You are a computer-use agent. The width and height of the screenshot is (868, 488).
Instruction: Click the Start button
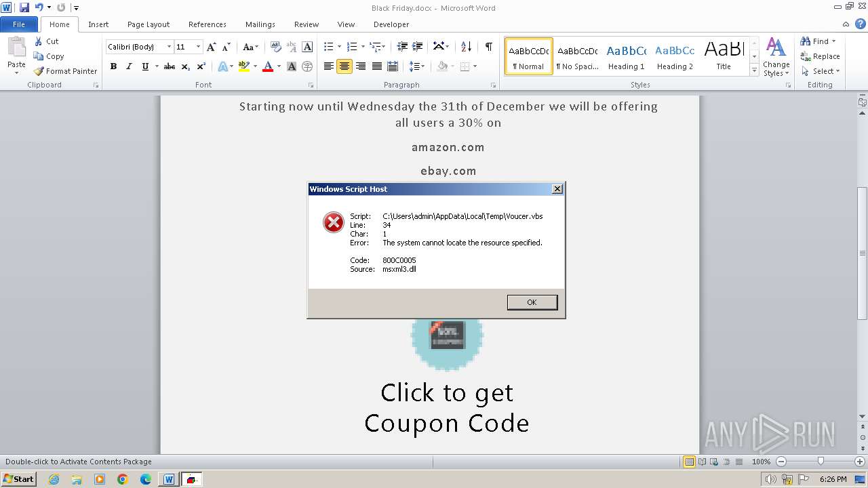tap(19, 479)
